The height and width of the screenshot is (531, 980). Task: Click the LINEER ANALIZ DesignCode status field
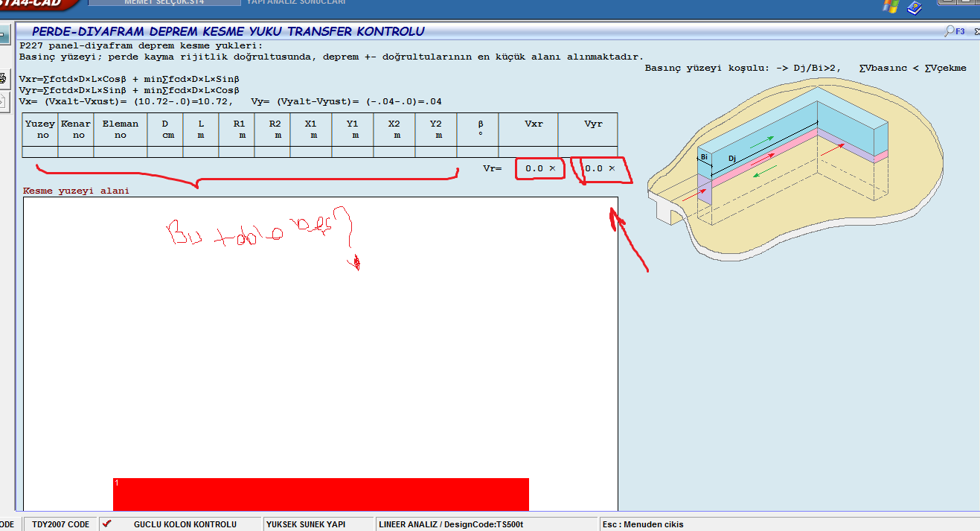coord(451,524)
